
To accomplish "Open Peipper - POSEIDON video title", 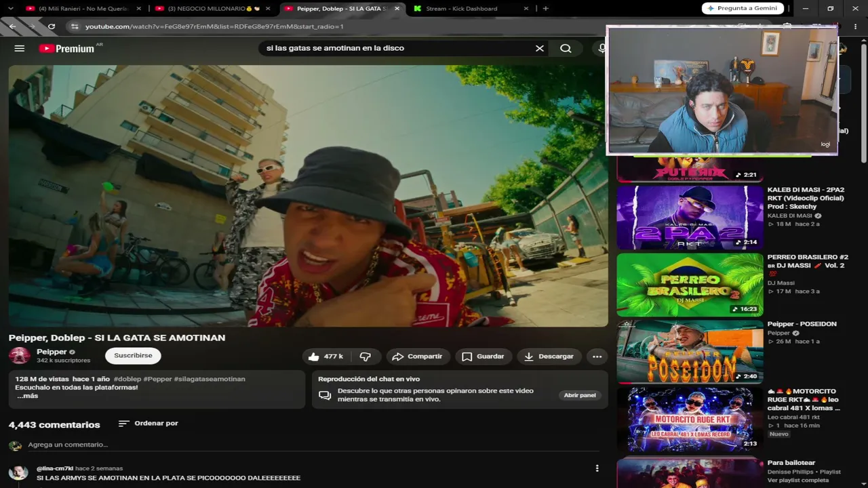I will click(802, 324).
